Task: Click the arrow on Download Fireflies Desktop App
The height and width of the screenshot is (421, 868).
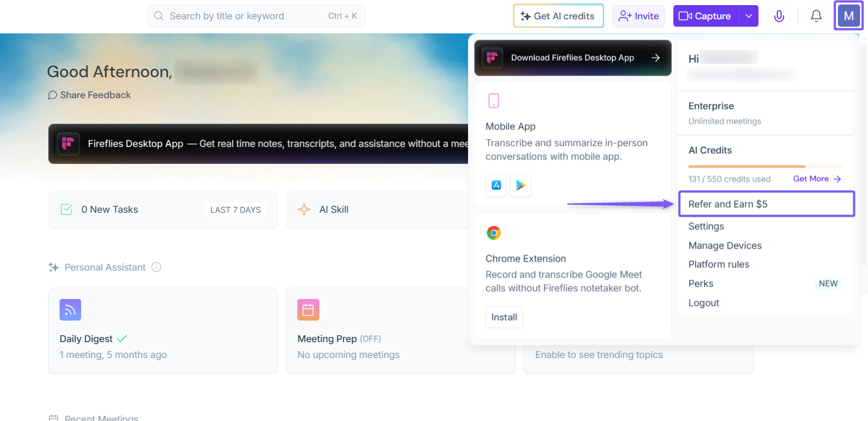Action: click(x=656, y=57)
